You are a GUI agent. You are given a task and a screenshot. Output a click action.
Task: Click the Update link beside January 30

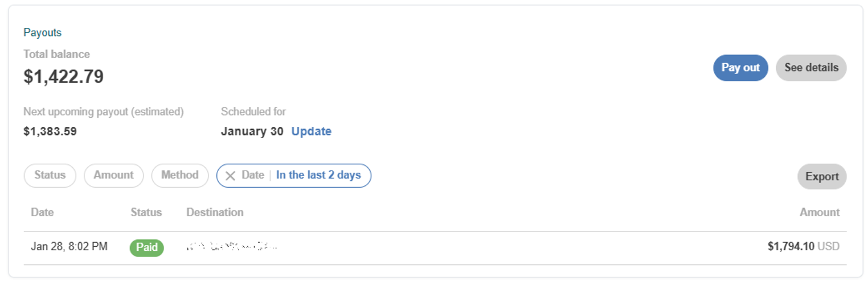click(311, 131)
